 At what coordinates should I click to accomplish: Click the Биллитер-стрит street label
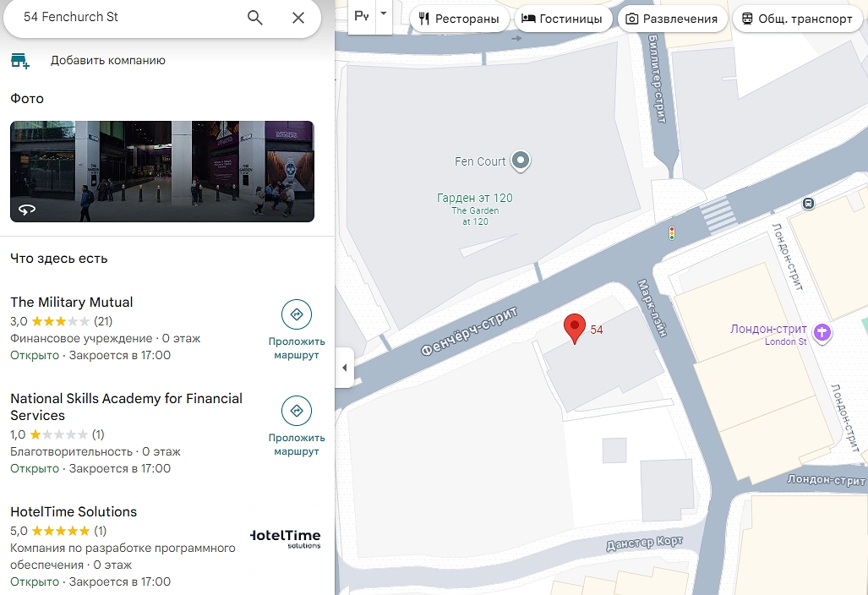656,78
